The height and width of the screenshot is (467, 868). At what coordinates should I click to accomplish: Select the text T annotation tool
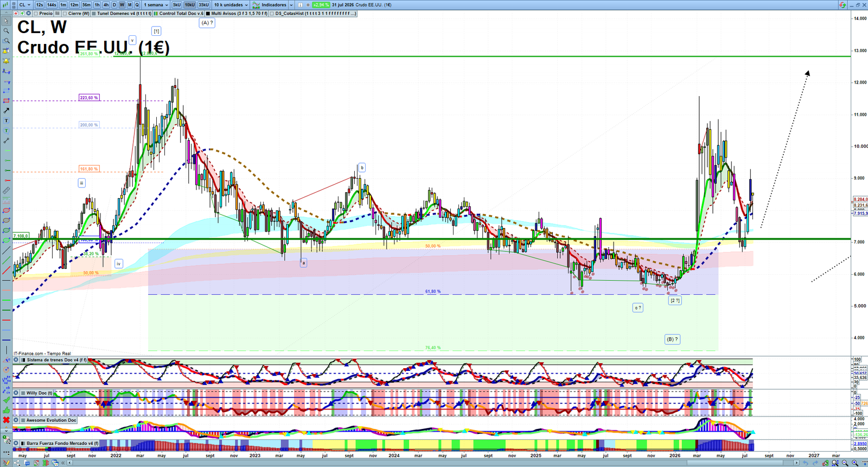pyautogui.click(x=7, y=121)
